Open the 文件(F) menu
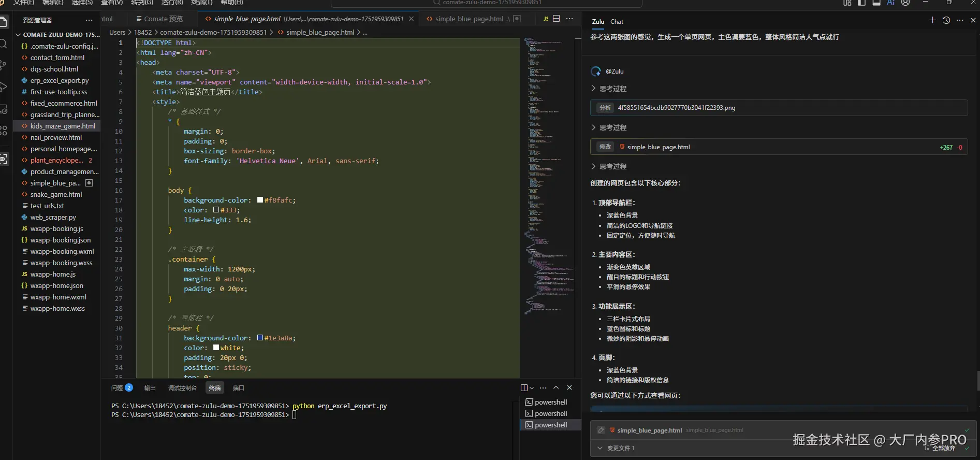Screen dimensions: 980x460 [23, 3]
